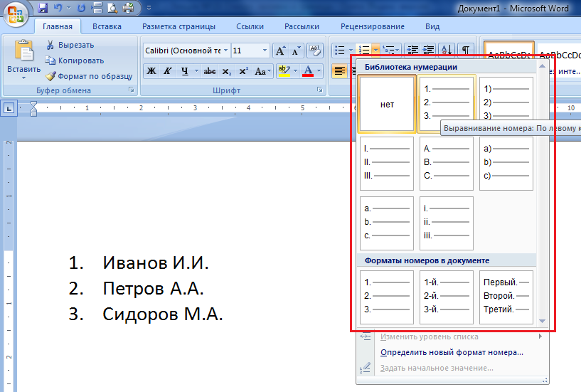Viewport: 581px width, 392px height.
Task: Expand underline style dropdown arrow
Action: [196, 71]
